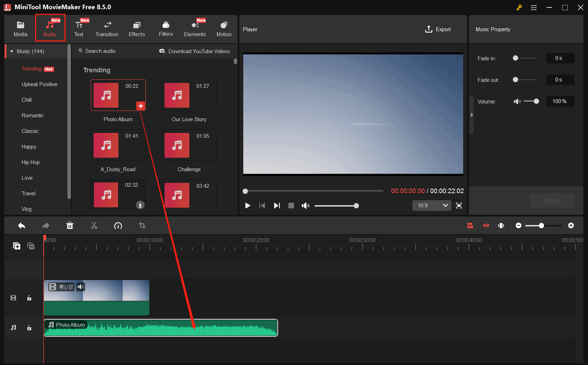The image size is (588, 365).
Task: Select the crop tool in the timeline toolbar
Action: tap(142, 225)
